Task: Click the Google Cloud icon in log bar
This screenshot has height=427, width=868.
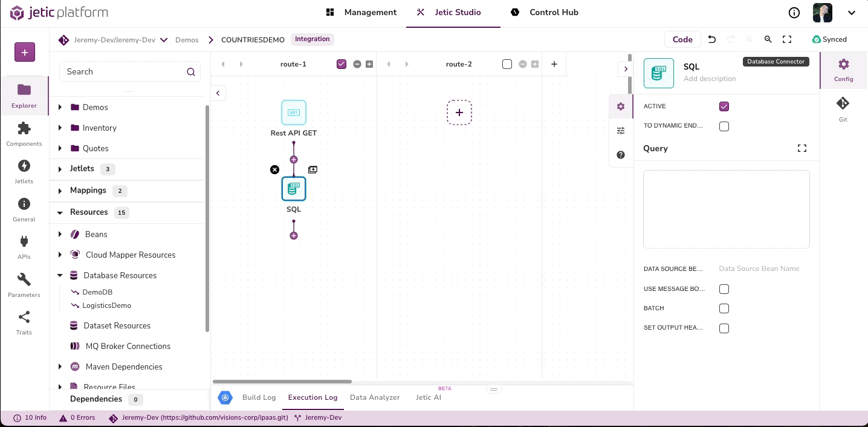Action: tap(225, 397)
